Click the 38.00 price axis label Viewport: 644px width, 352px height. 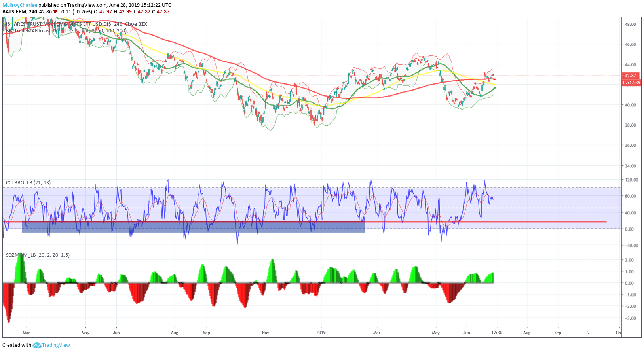point(631,125)
